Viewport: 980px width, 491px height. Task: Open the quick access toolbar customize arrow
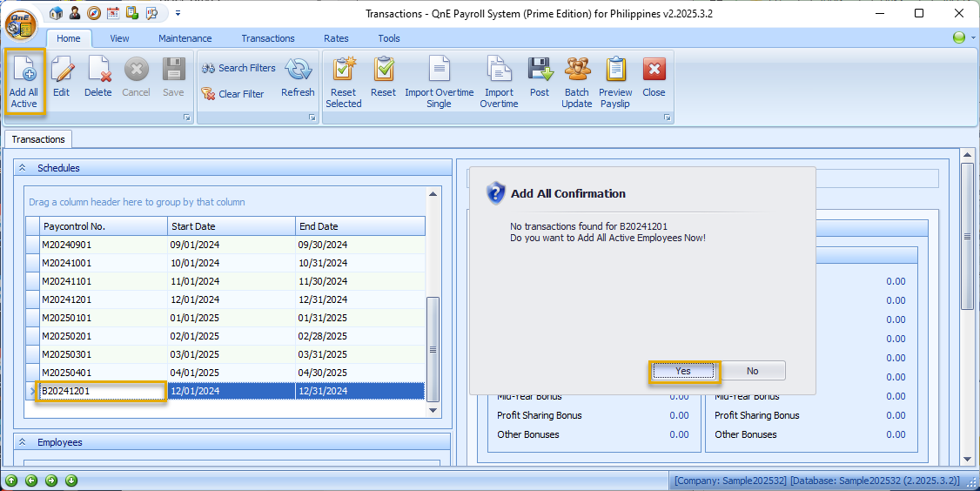(x=178, y=13)
